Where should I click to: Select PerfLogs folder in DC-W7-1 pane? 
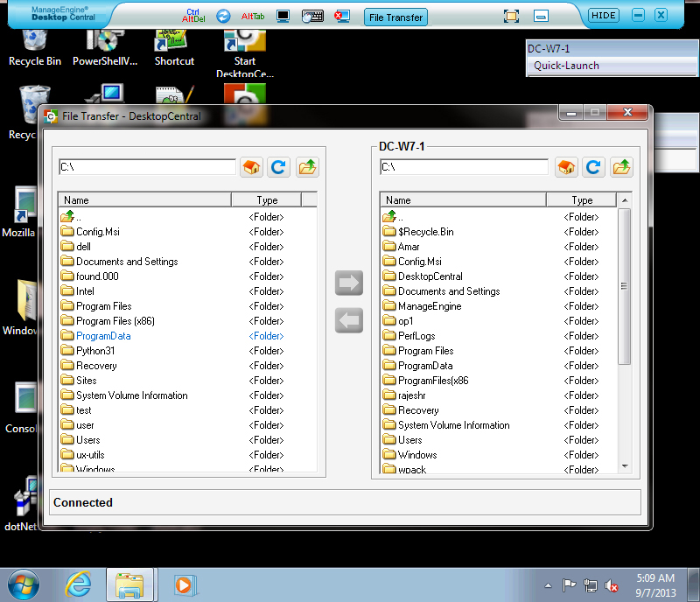click(499, 336)
